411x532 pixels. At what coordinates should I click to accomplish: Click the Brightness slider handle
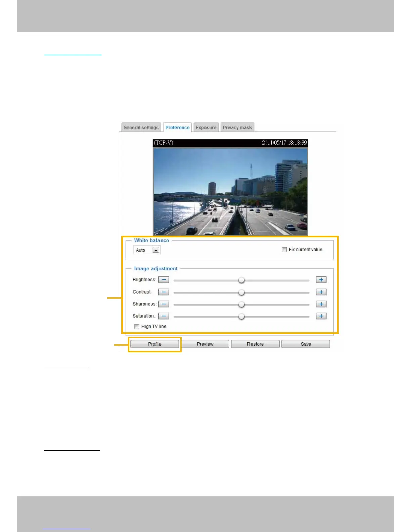(x=241, y=280)
